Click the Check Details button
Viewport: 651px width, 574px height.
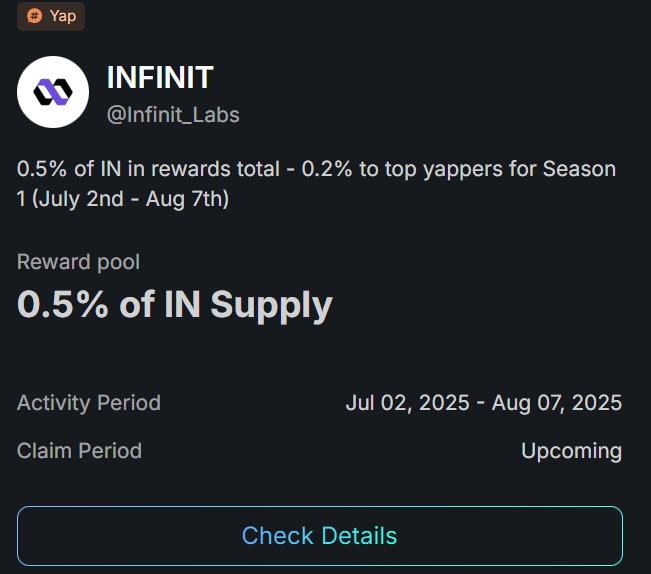point(320,535)
